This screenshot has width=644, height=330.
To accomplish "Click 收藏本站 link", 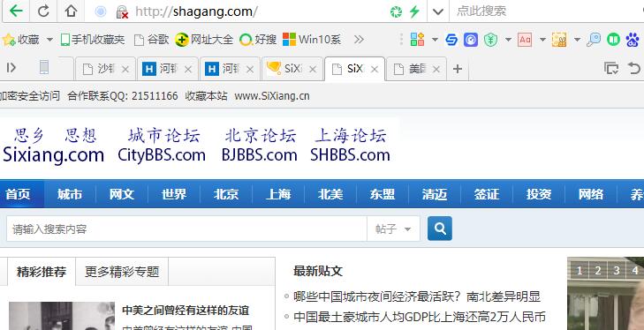I will [206, 96].
